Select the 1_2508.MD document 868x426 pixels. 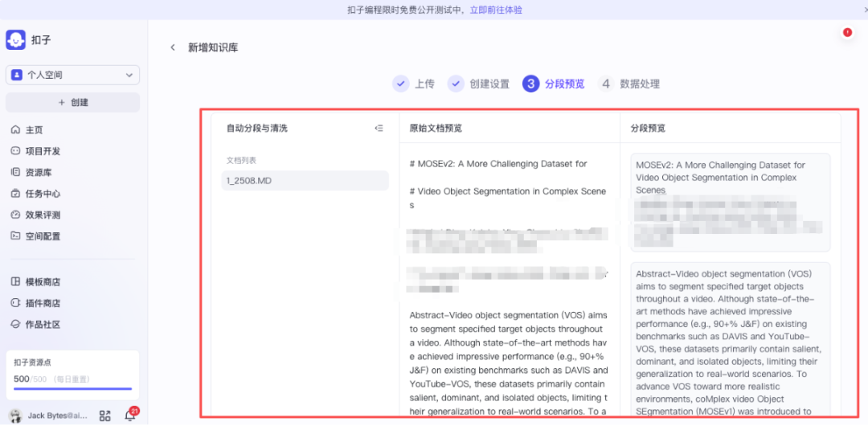tap(305, 181)
